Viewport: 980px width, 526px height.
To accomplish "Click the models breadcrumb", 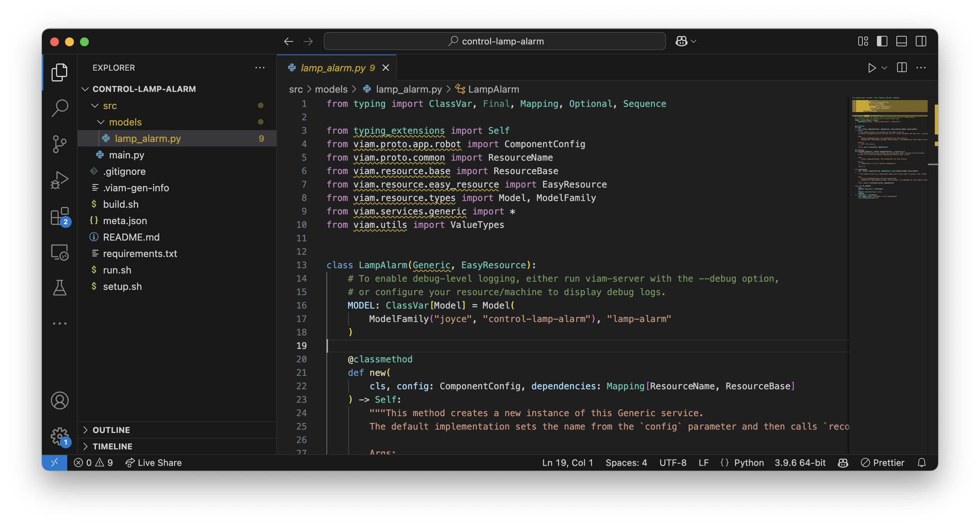I will [331, 89].
